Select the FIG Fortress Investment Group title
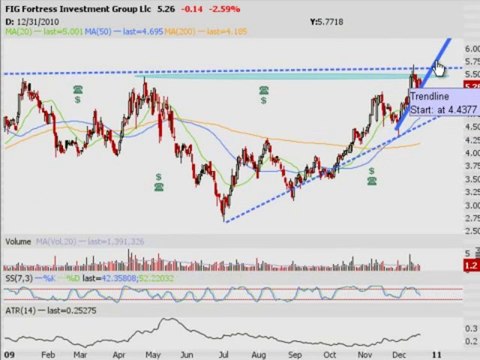Viewport: 480px width, 360px height. [x=78, y=9]
